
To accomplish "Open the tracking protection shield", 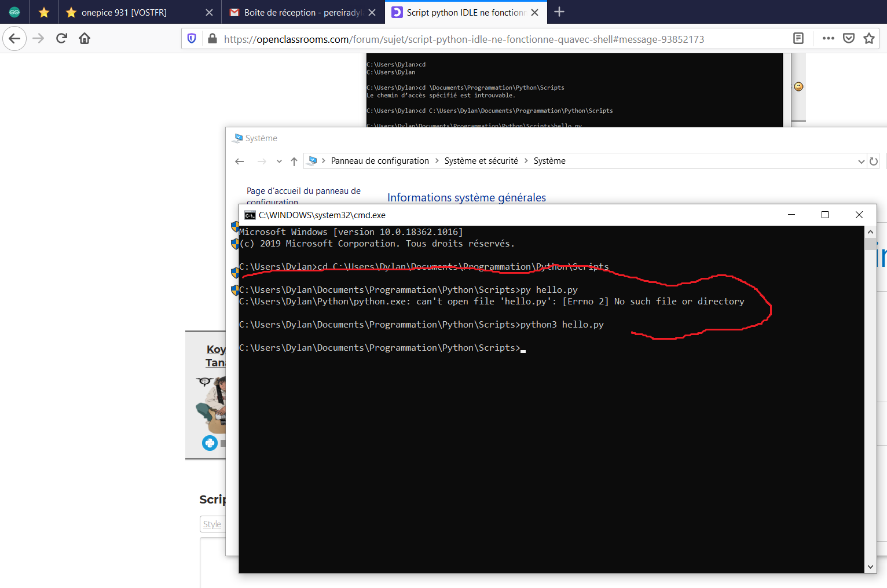I will pyautogui.click(x=192, y=38).
